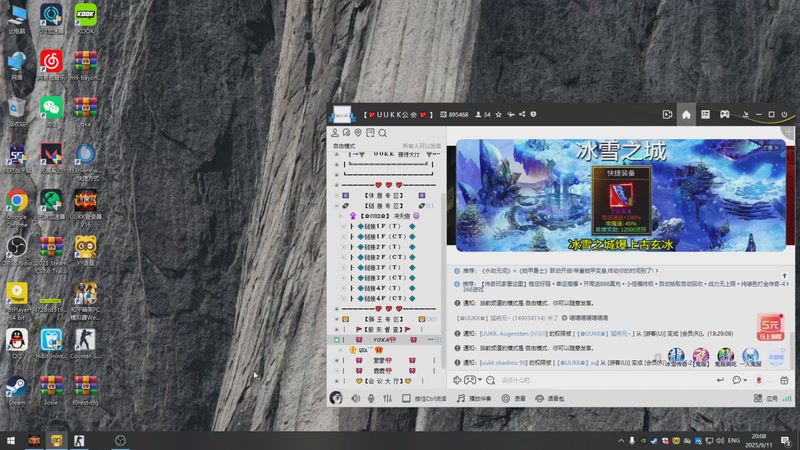Open the video broadcast icon in title bar
The image size is (800, 450).
tap(667, 115)
